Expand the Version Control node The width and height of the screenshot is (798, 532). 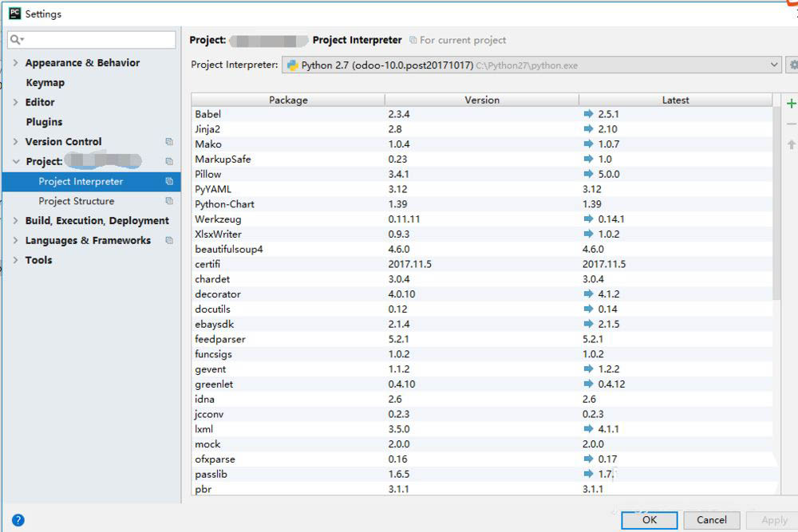point(15,141)
